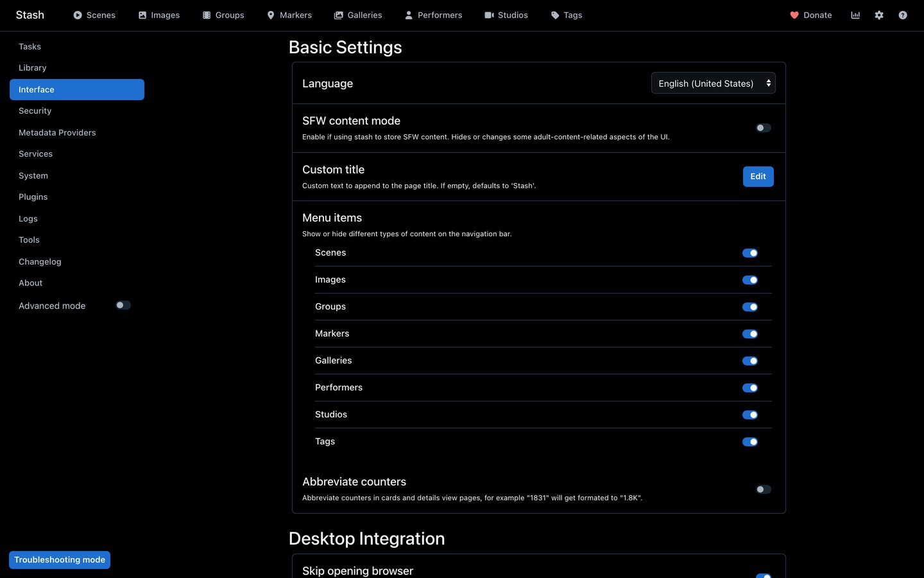924x578 pixels.
Task: Open the Services settings tab
Action: tap(77, 154)
